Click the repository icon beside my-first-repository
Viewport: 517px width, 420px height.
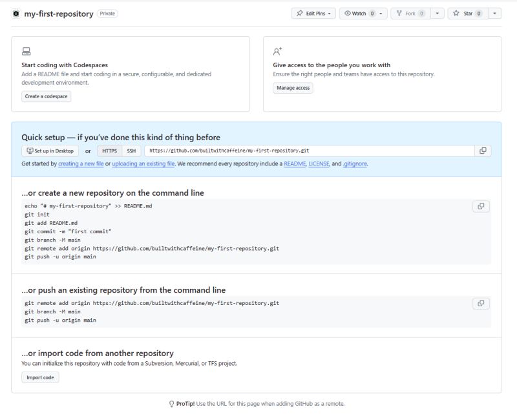pos(15,13)
